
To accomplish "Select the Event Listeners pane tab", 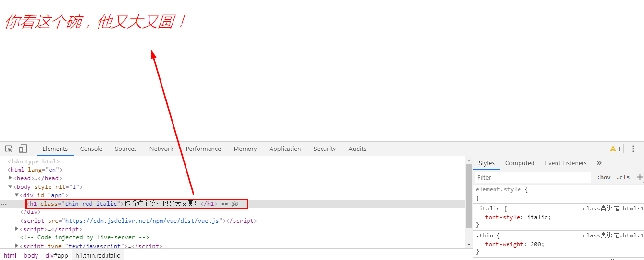I will 566,163.
